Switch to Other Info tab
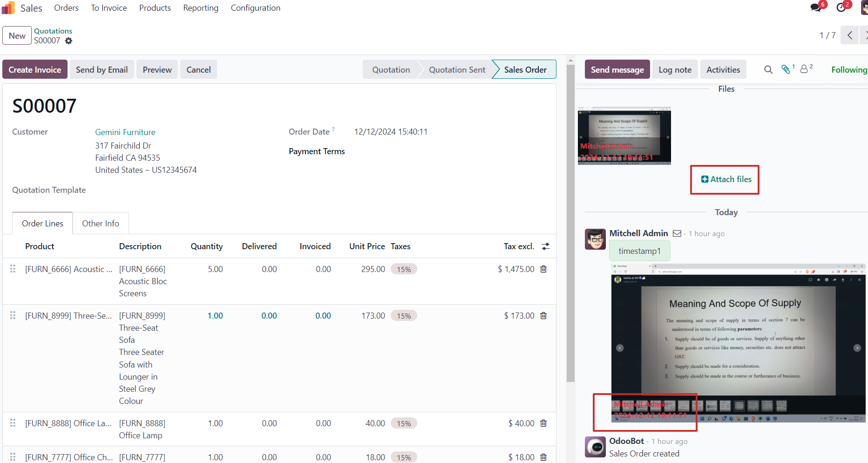 (101, 224)
